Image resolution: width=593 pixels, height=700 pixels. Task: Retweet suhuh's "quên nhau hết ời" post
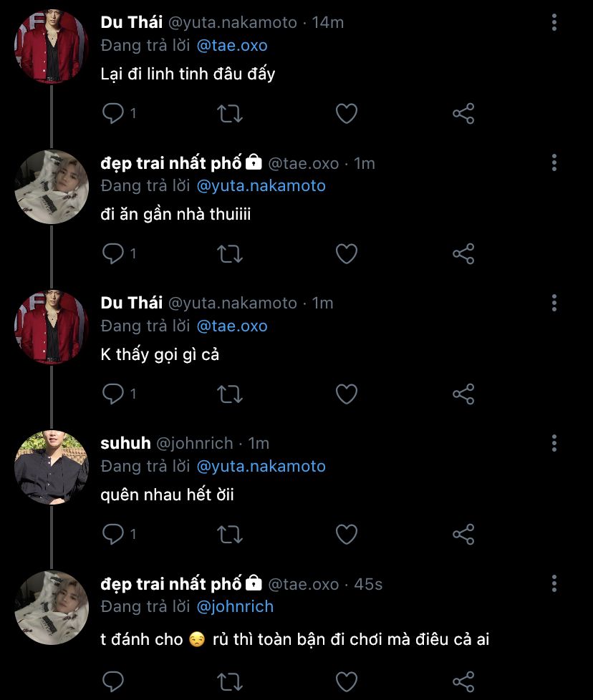coord(230,534)
